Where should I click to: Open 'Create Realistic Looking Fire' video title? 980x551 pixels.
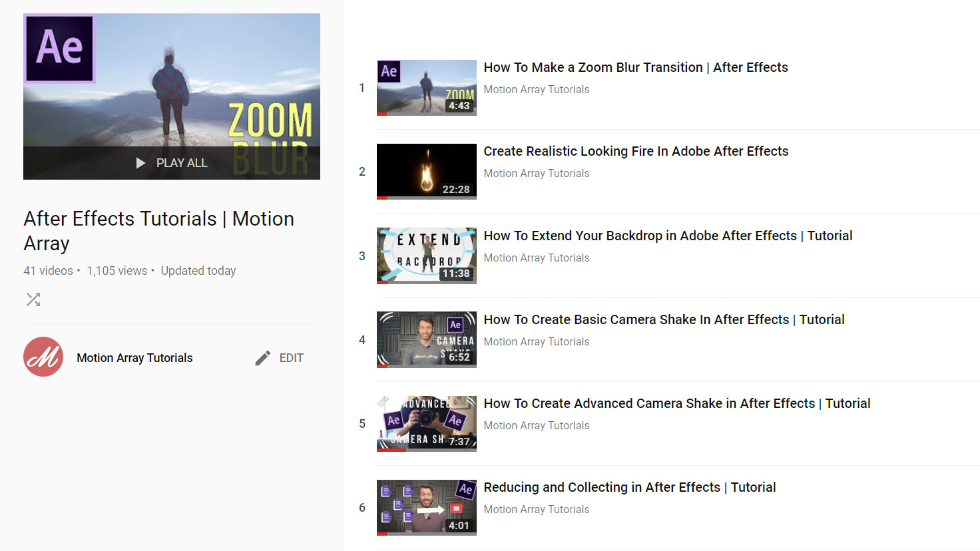coord(636,151)
